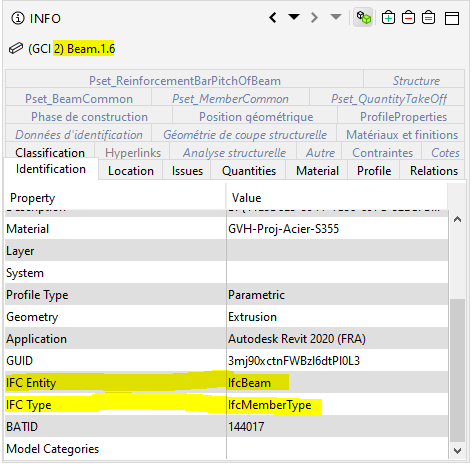473x475 pixels.
Task: Select the BATID property label
Action: click(x=22, y=427)
